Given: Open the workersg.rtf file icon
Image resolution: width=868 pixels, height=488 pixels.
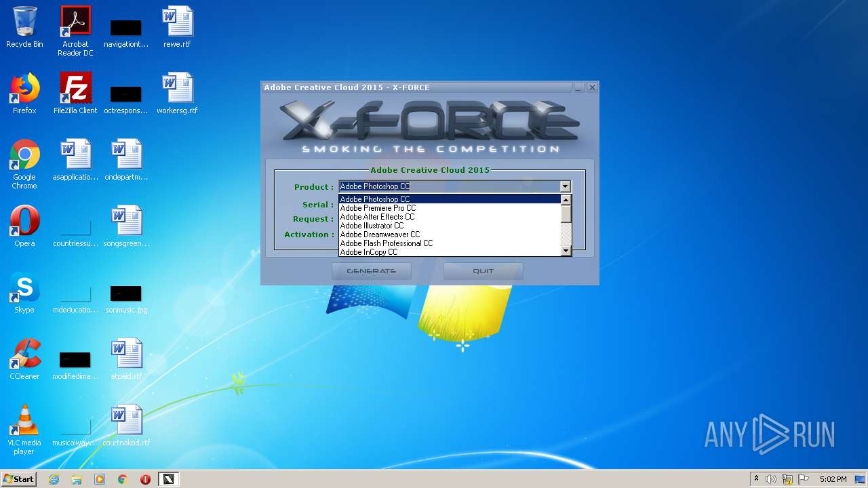Looking at the screenshot, I should 177,94.
